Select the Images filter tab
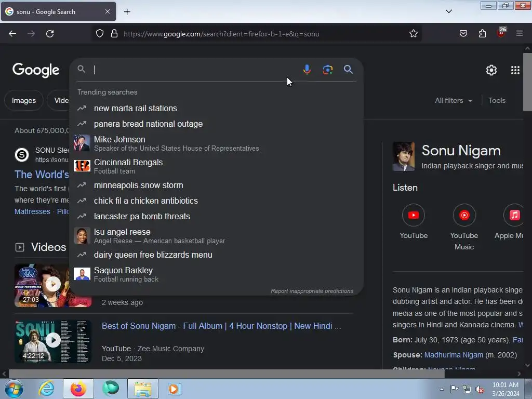532x399 pixels. pos(24,100)
